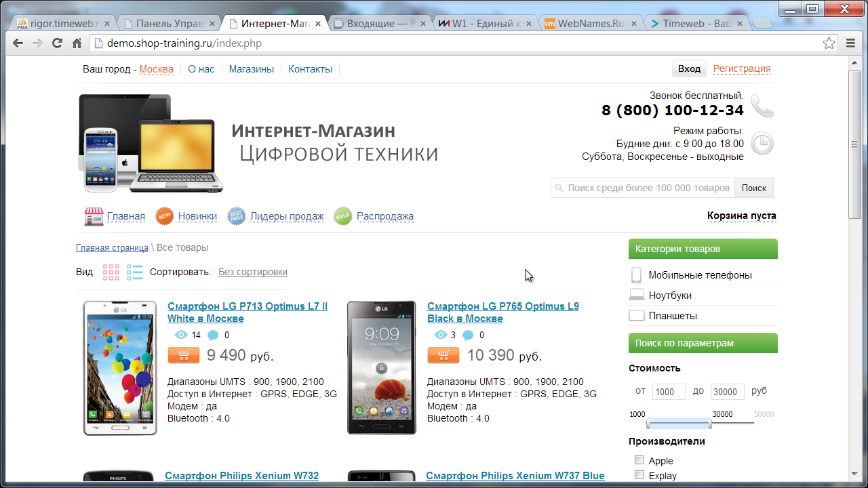Viewport: 868px width, 488px height.
Task: Open Без сортировки sorting dropdown
Action: coord(253,272)
